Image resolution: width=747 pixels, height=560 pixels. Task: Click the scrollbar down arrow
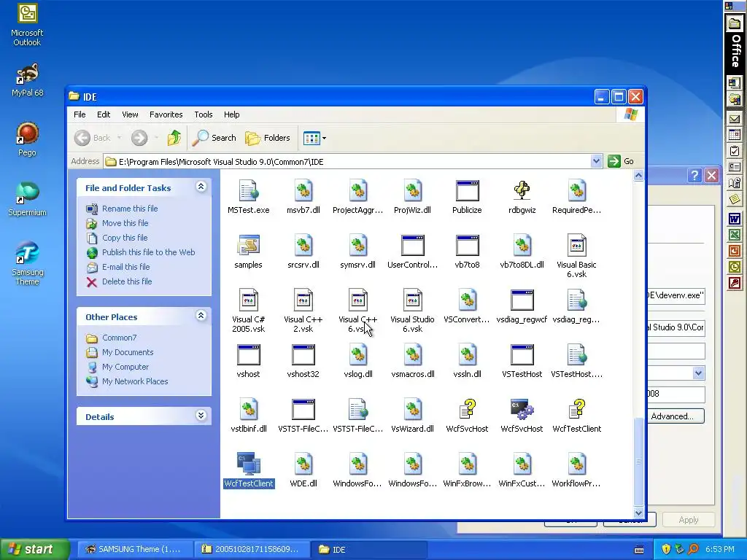coord(638,513)
